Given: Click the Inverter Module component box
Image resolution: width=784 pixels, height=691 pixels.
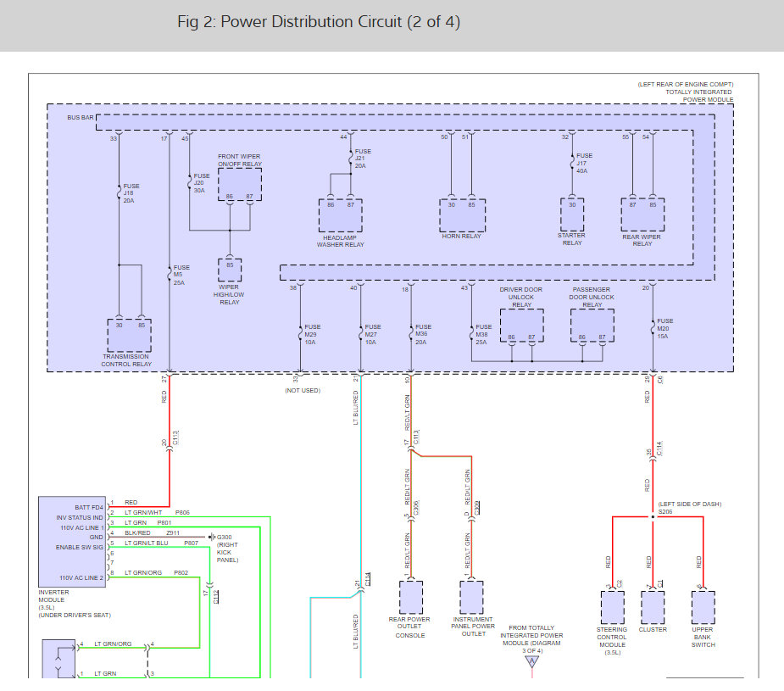Looking at the screenshot, I should coord(72,542).
